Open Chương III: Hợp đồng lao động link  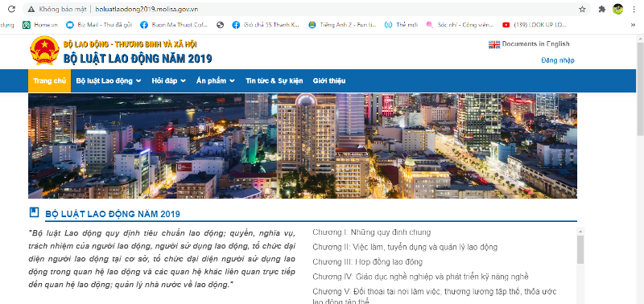click(x=367, y=261)
